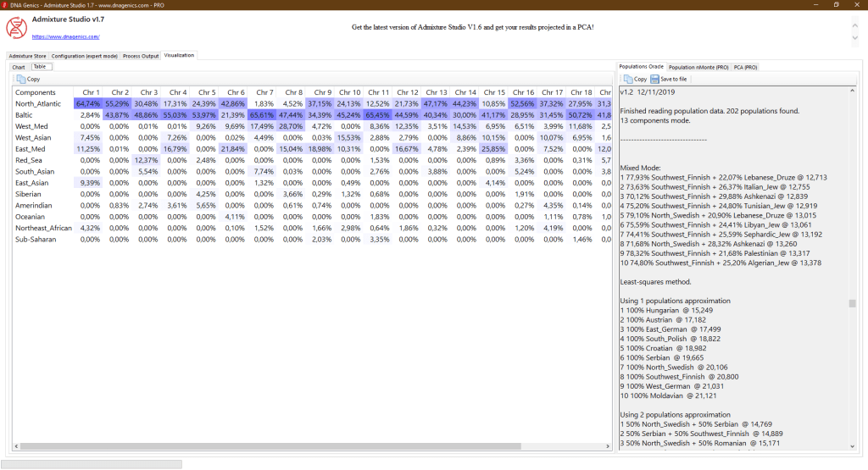
Task: Click the small title bar app icon
Action: point(5,4)
